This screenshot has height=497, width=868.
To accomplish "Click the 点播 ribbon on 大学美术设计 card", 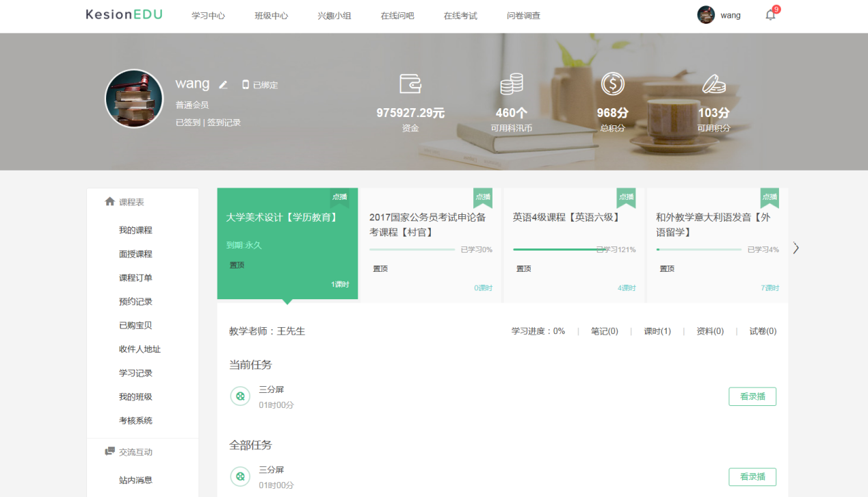I will [341, 197].
